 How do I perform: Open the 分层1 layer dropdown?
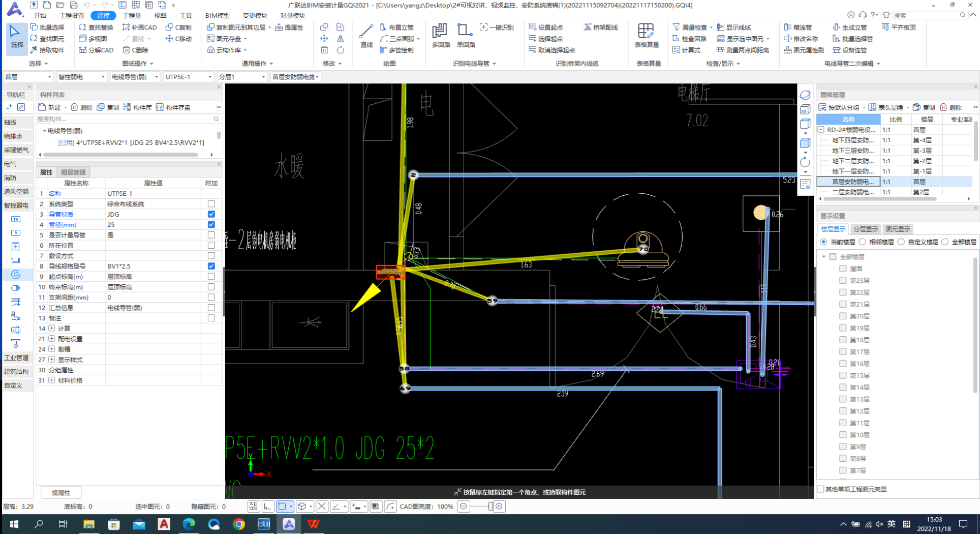click(x=242, y=77)
